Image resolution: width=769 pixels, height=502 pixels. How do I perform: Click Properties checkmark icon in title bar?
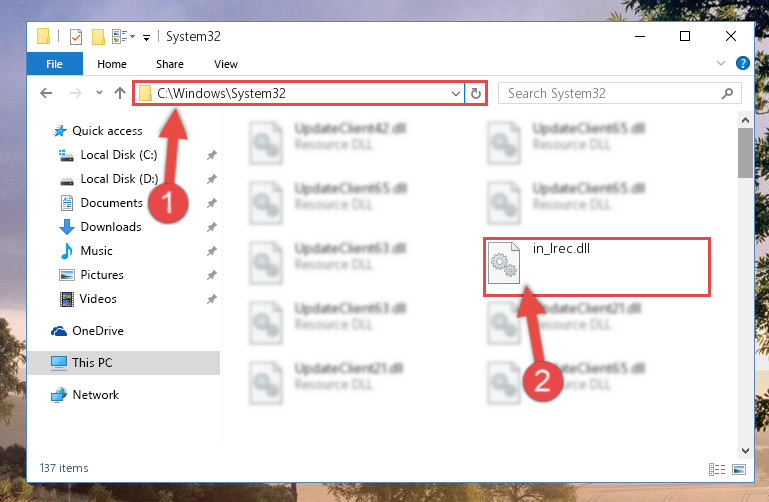[x=76, y=37]
